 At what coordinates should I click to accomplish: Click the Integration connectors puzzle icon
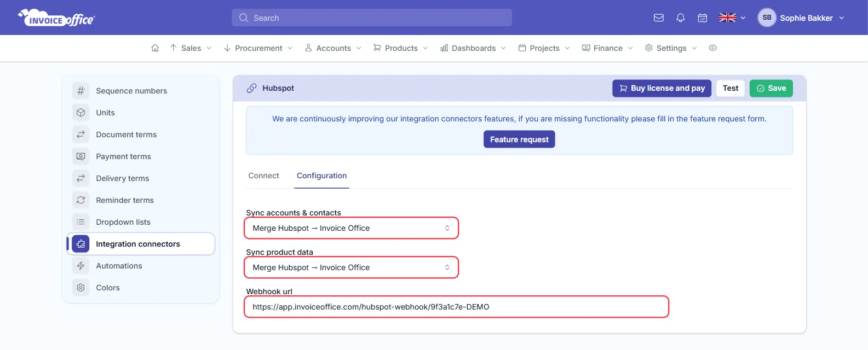coord(81,244)
